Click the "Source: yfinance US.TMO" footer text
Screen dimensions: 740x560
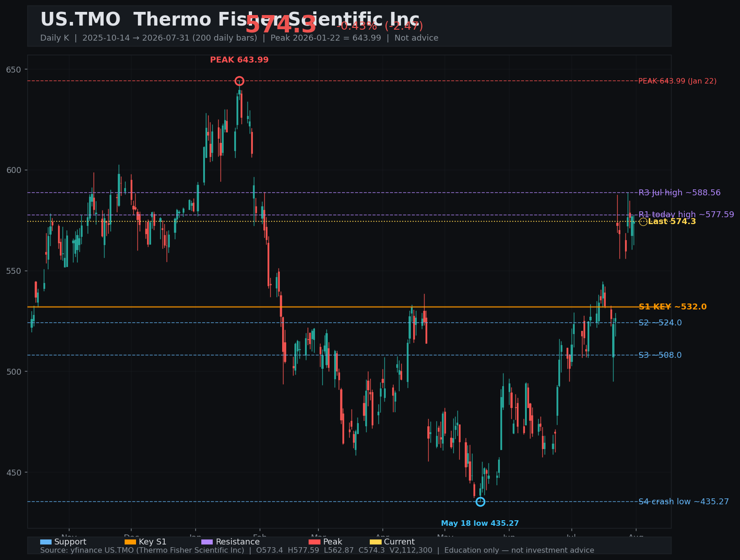click(x=317, y=550)
